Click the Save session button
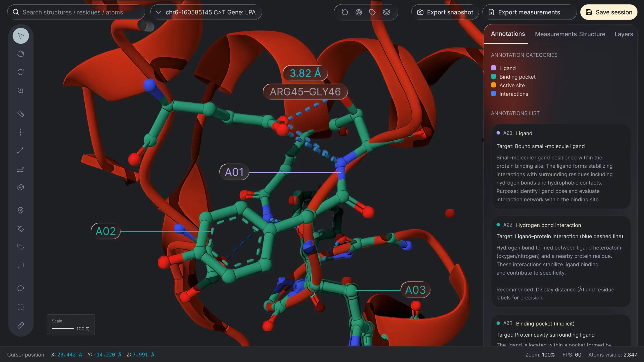644x362 pixels. click(609, 12)
